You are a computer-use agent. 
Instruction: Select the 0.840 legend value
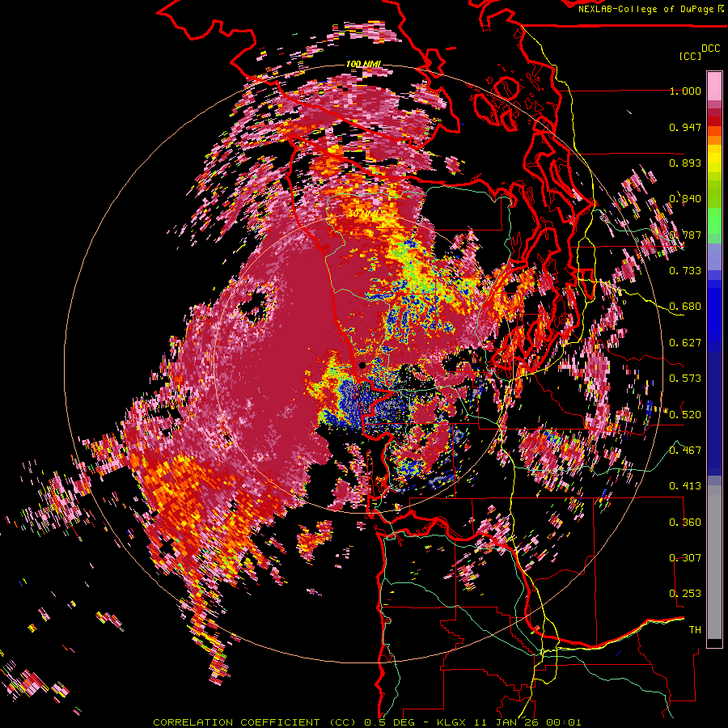(x=685, y=199)
